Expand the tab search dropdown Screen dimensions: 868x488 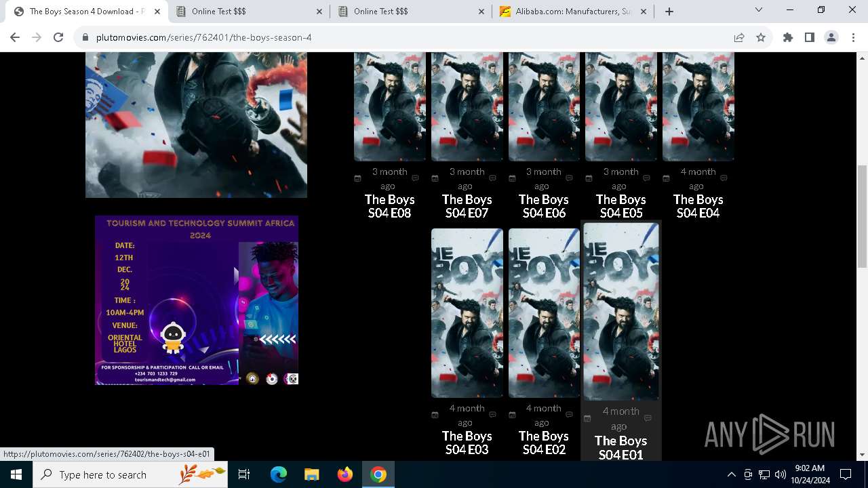point(759,10)
